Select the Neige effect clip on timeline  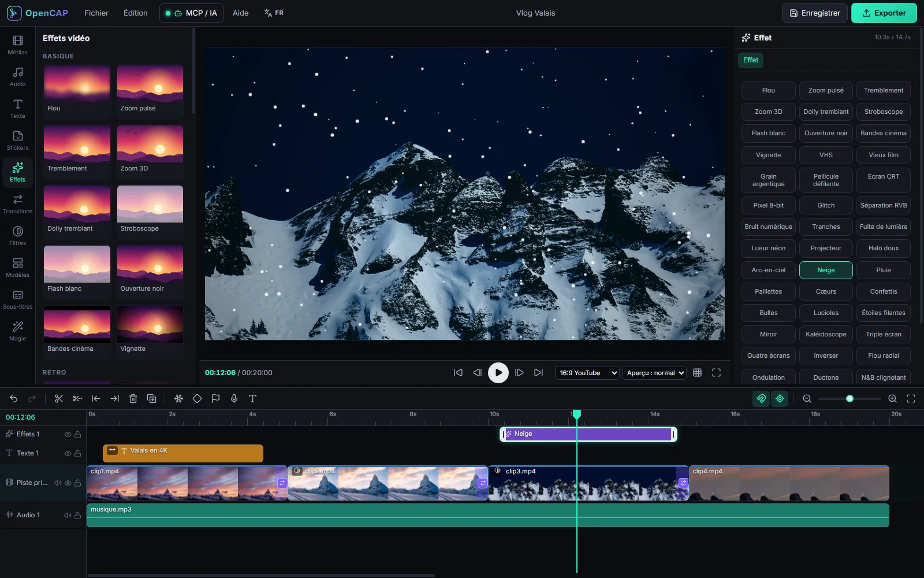click(588, 434)
